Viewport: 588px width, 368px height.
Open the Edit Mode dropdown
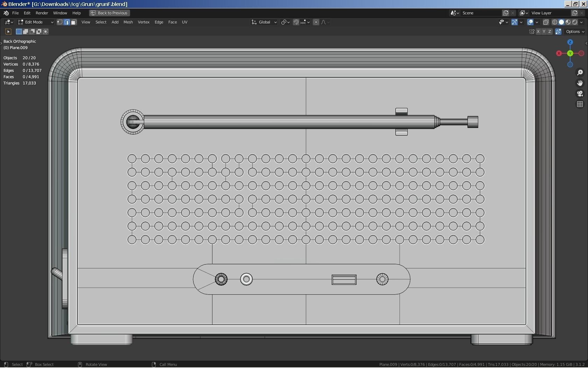click(x=36, y=22)
